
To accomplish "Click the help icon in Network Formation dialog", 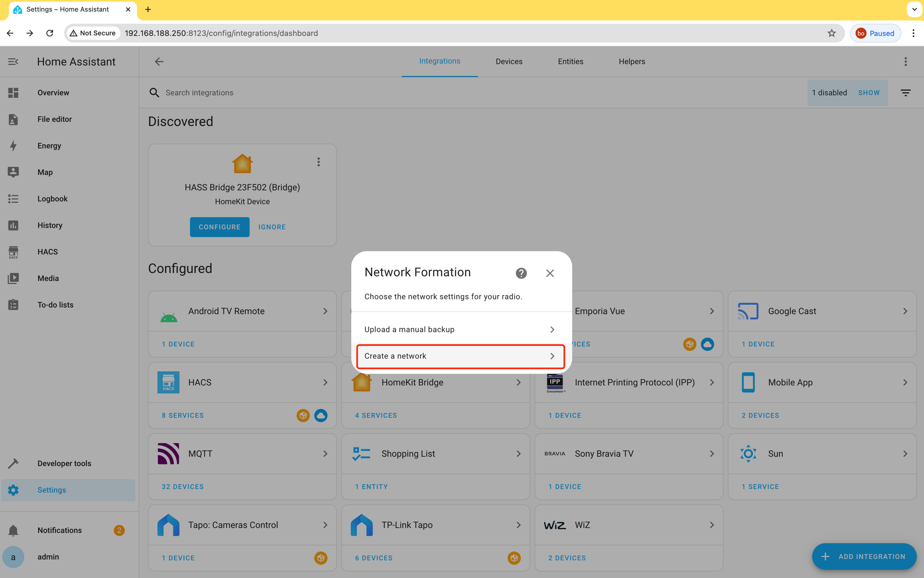I will tap(521, 273).
